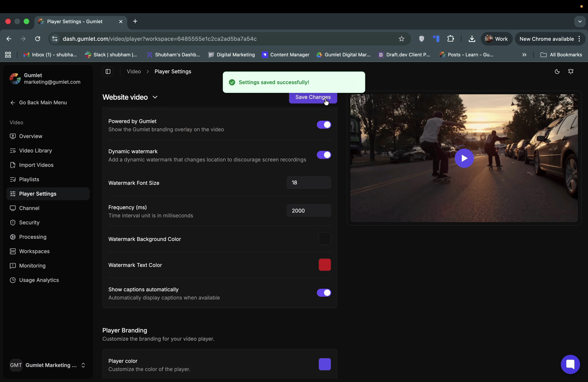
Task: Click the Go Back Main Menu arrow
Action: tap(13, 103)
